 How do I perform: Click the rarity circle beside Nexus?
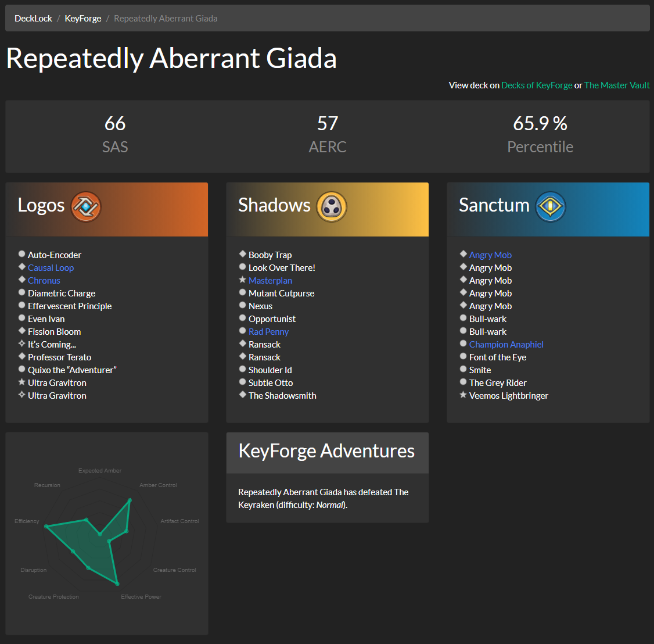pos(242,305)
